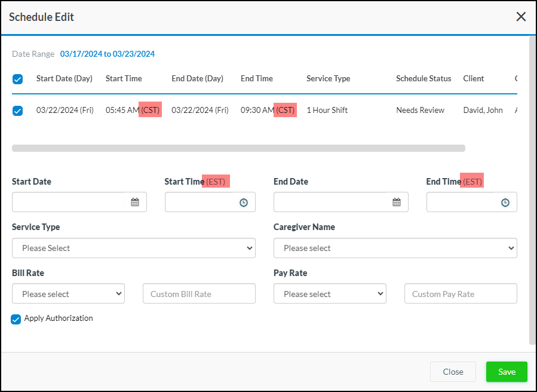The height and width of the screenshot is (392, 537).
Task: Open the Start Date calendar picker icon
Action: click(135, 203)
